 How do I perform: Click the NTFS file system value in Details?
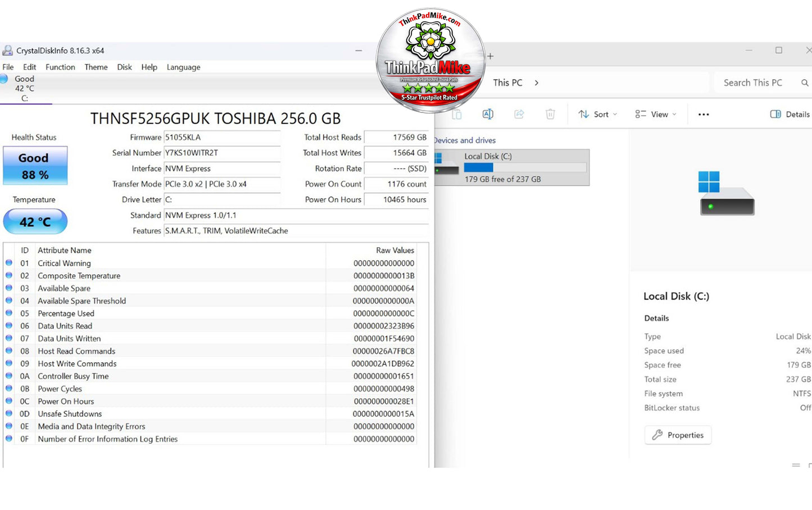(802, 394)
